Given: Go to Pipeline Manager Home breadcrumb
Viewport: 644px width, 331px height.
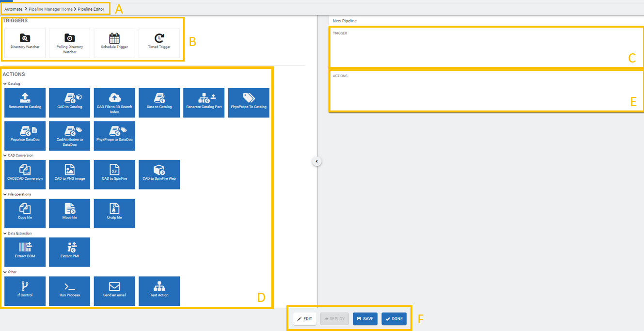Looking at the screenshot, I should tap(50, 9).
